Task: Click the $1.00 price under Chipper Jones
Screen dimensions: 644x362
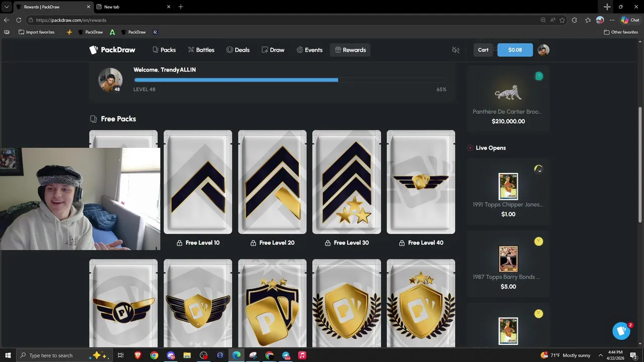Action: (x=508, y=214)
